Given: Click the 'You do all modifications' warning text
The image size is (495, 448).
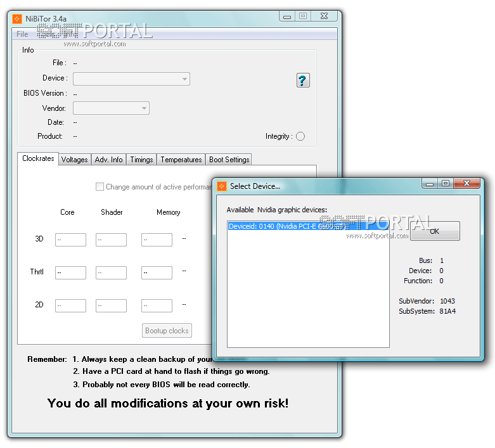Looking at the screenshot, I should tap(167, 403).
